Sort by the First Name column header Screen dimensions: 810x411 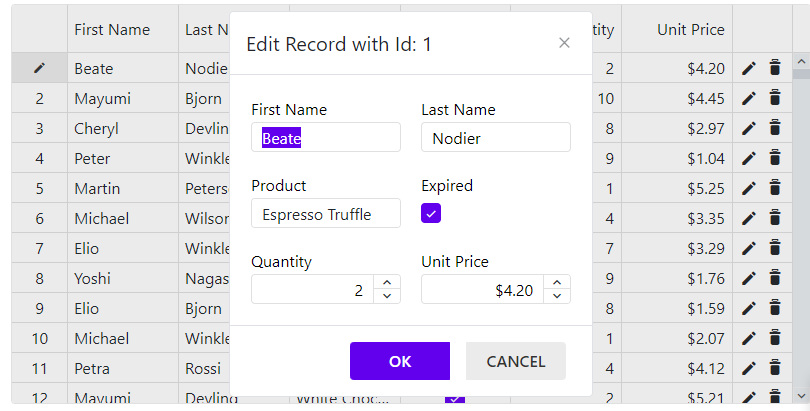112,30
